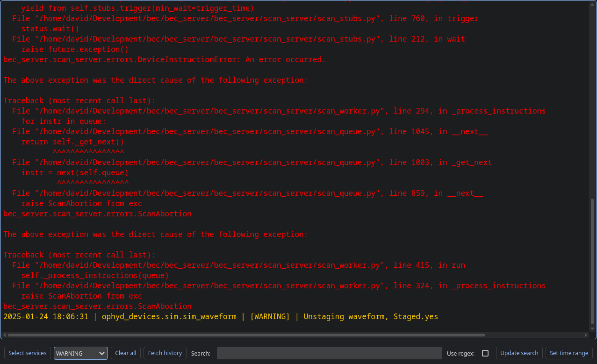Enable the Use regex checkbox
The height and width of the screenshot is (364, 597).
(x=485, y=353)
